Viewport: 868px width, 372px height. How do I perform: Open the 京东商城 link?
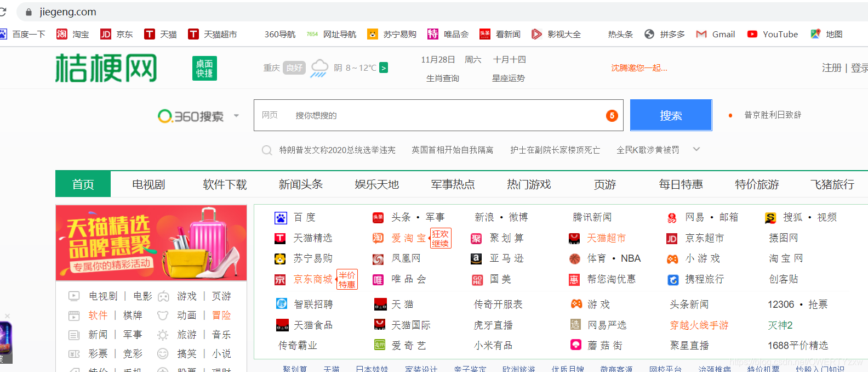coord(313,279)
